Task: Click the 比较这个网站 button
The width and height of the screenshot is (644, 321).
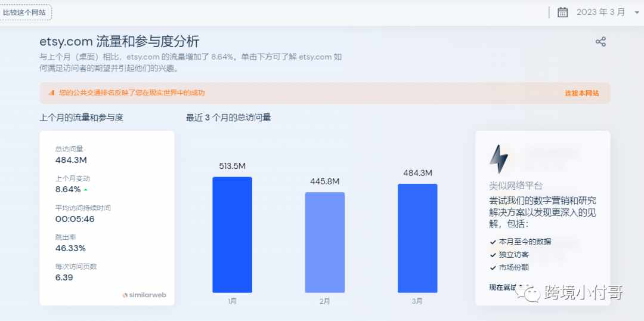Action: click(24, 13)
